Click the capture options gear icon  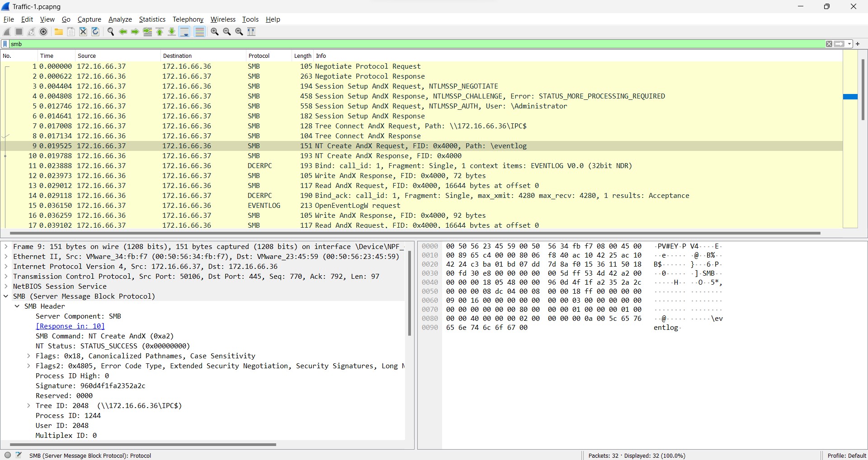click(43, 32)
